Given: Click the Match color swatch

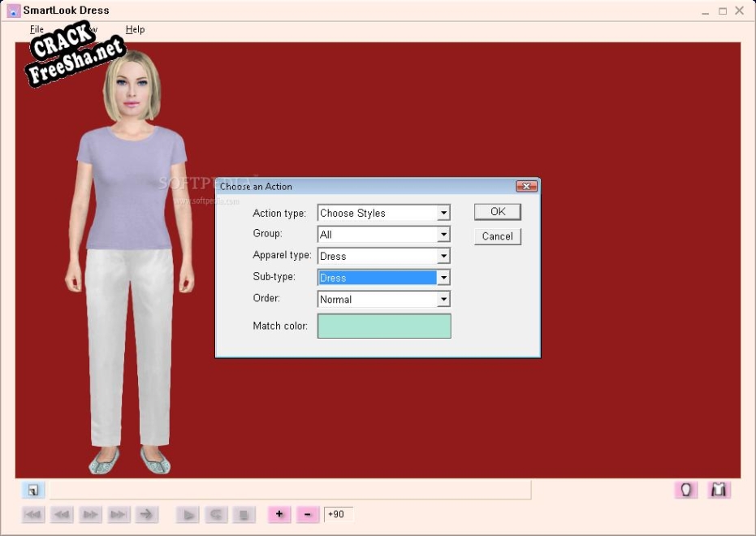Looking at the screenshot, I should [384, 326].
